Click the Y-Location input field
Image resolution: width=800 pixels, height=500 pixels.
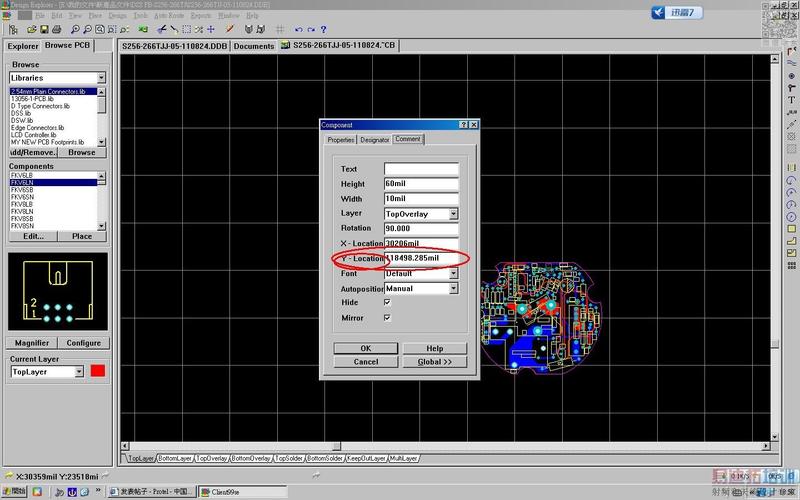pos(424,258)
